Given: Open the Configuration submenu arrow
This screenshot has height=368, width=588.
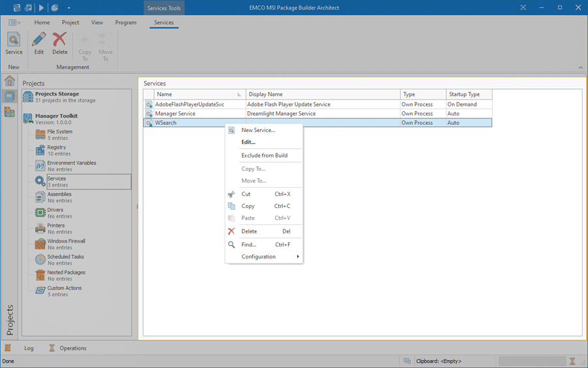Looking at the screenshot, I should click(298, 257).
